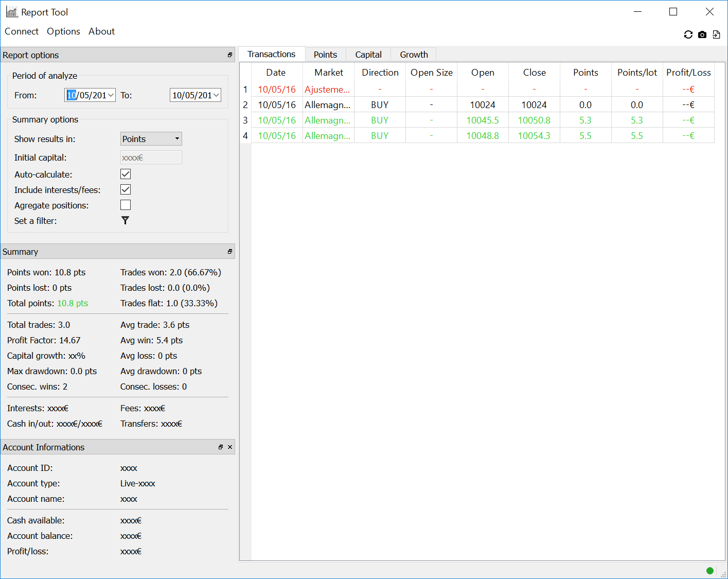Undock the Report options panel
This screenshot has width=728, height=579.
230,55
